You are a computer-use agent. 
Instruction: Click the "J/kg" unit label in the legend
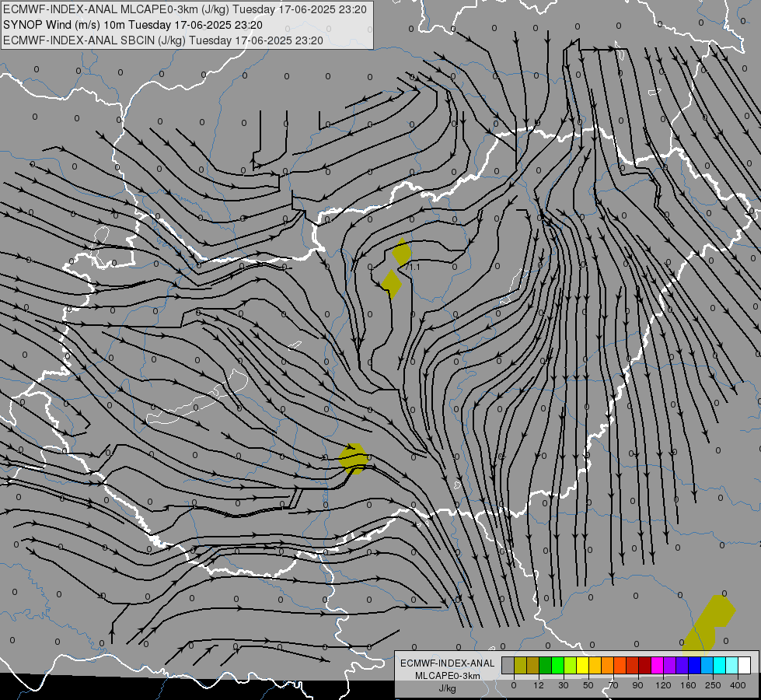tap(447, 688)
